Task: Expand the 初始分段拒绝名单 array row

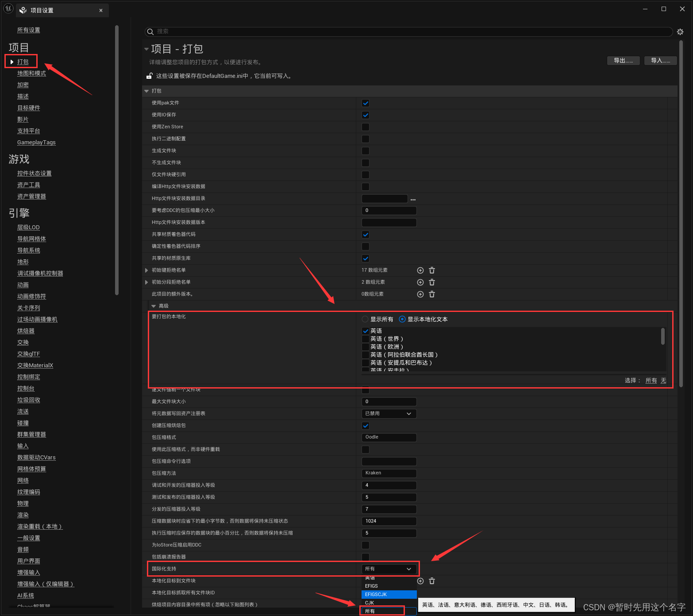Action: (146, 282)
